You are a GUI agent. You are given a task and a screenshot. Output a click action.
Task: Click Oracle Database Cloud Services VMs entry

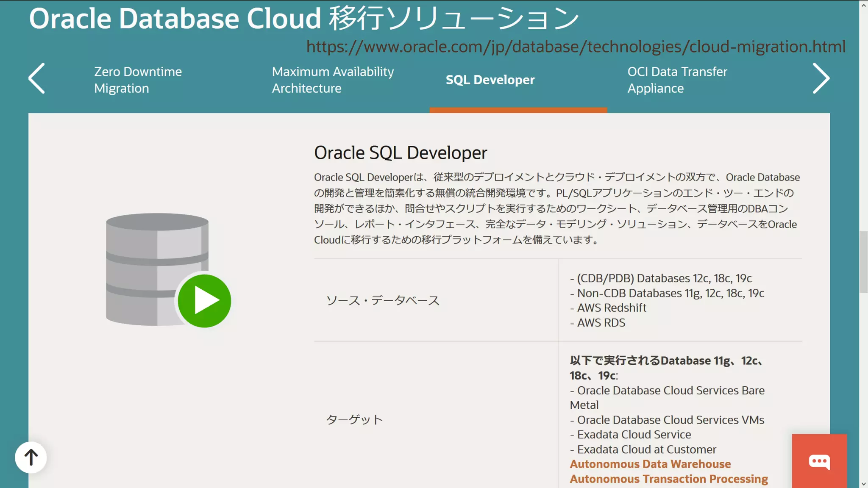(667, 420)
